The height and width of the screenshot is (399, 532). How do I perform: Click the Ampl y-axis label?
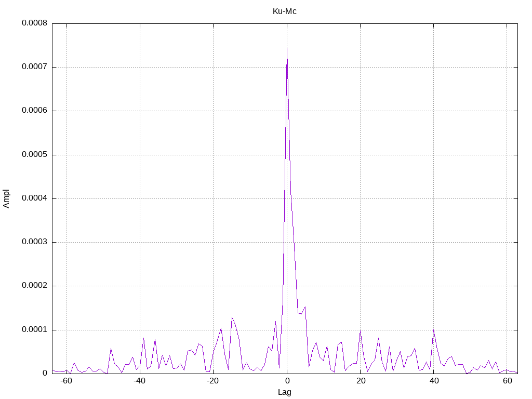coord(6,198)
